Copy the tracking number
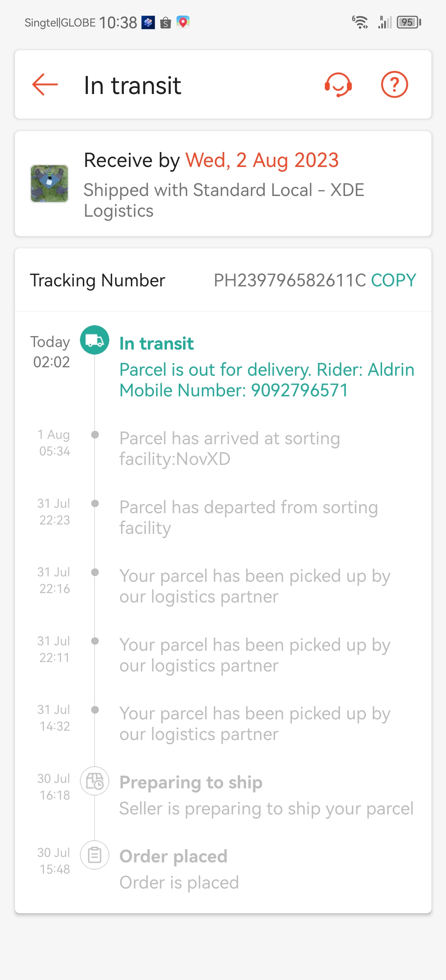The image size is (446, 980). point(393,280)
